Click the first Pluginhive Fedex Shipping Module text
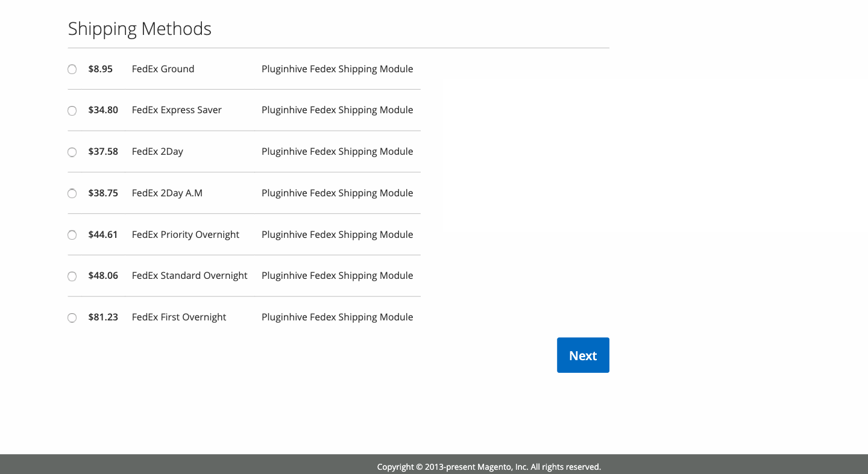 337,69
